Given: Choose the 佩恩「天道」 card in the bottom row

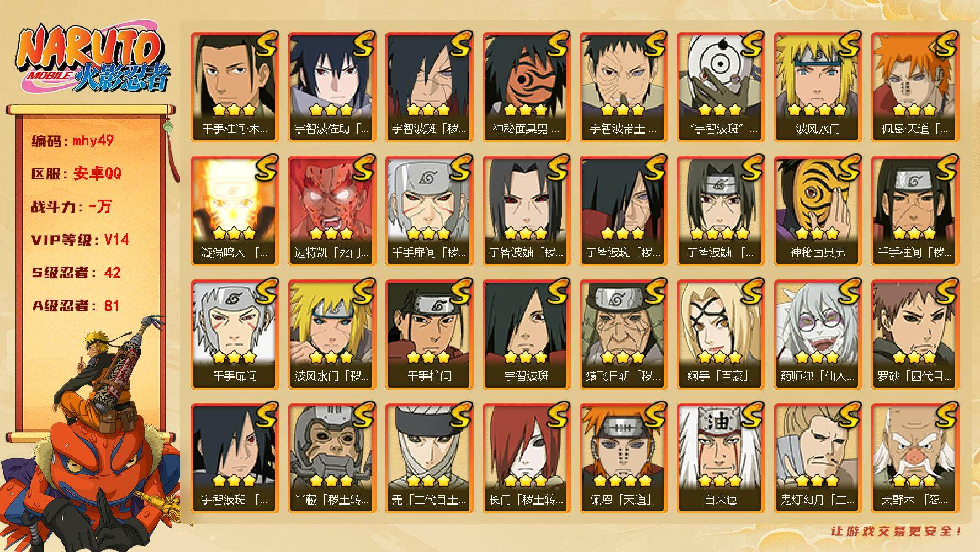Looking at the screenshot, I should pyautogui.click(x=623, y=458).
